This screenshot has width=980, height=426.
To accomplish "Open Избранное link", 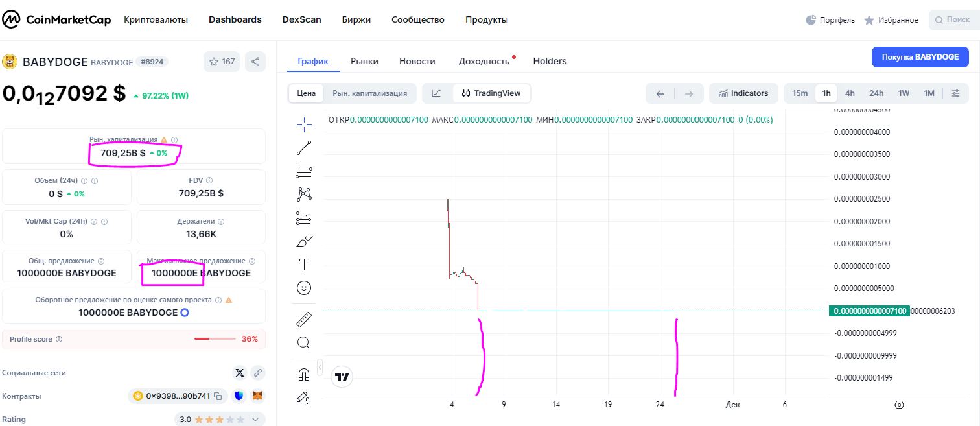I will click(x=891, y=20).
